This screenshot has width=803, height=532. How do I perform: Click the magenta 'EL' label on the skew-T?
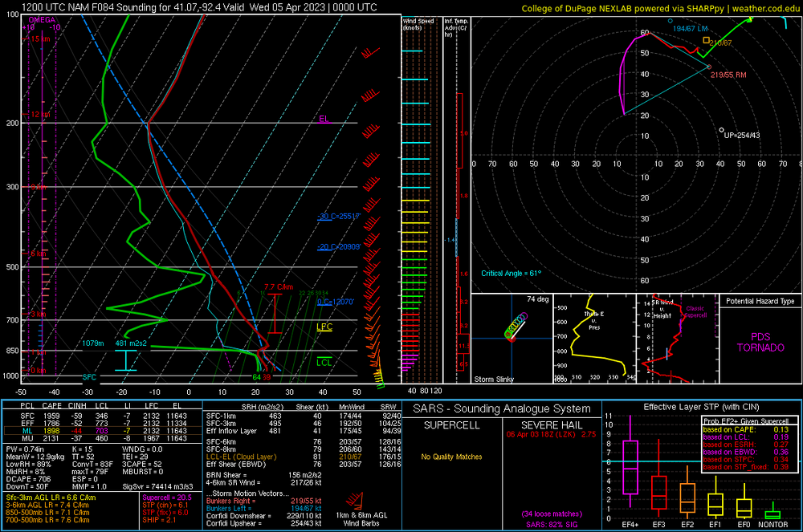324,119
